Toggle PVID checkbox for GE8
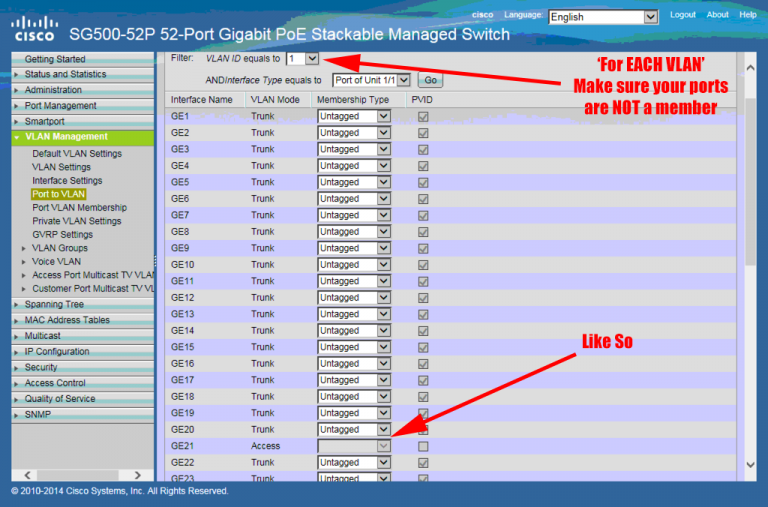Viewport: 768px width, 507px height. coord(423,232)
